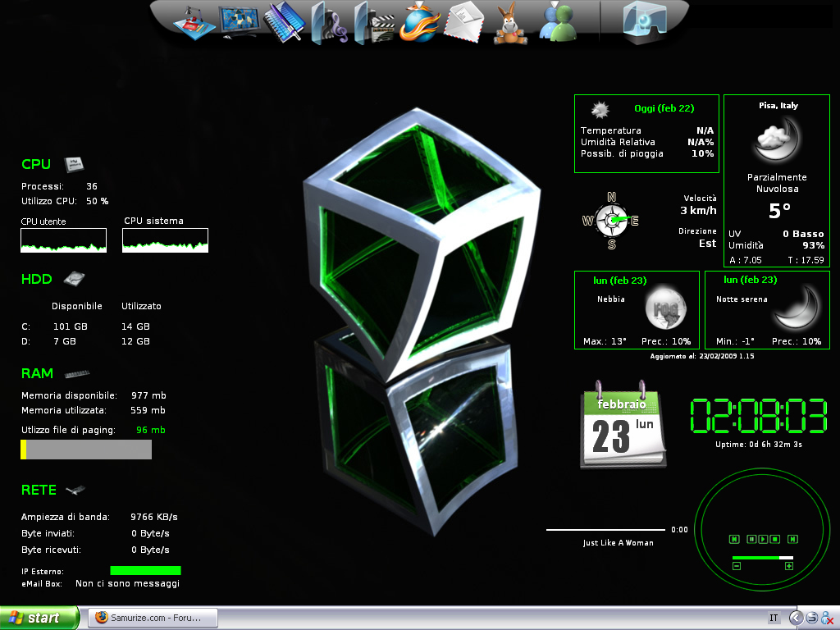Open the Messenger buddies dock icon
Screen dimensions: 840x630
(x=557, y=23)
